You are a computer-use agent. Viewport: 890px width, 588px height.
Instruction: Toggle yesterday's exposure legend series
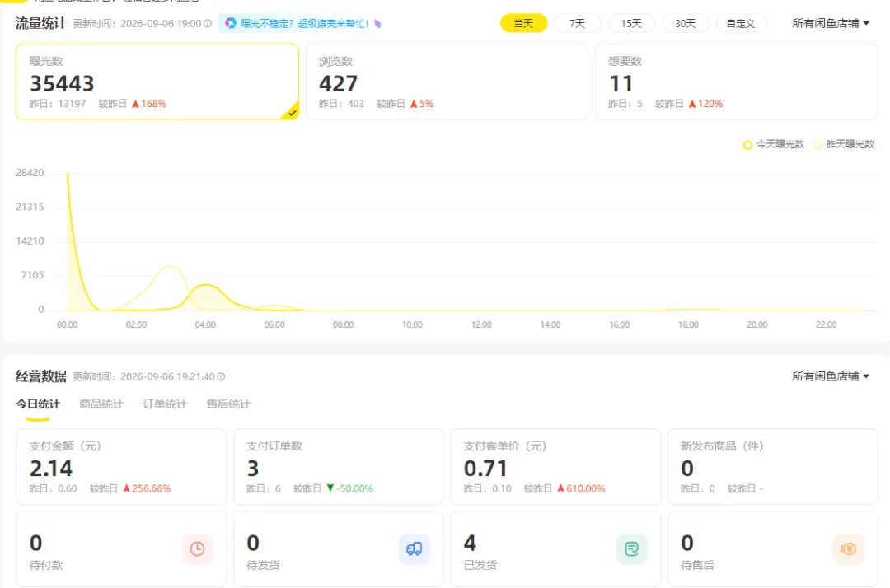point(844,145)
